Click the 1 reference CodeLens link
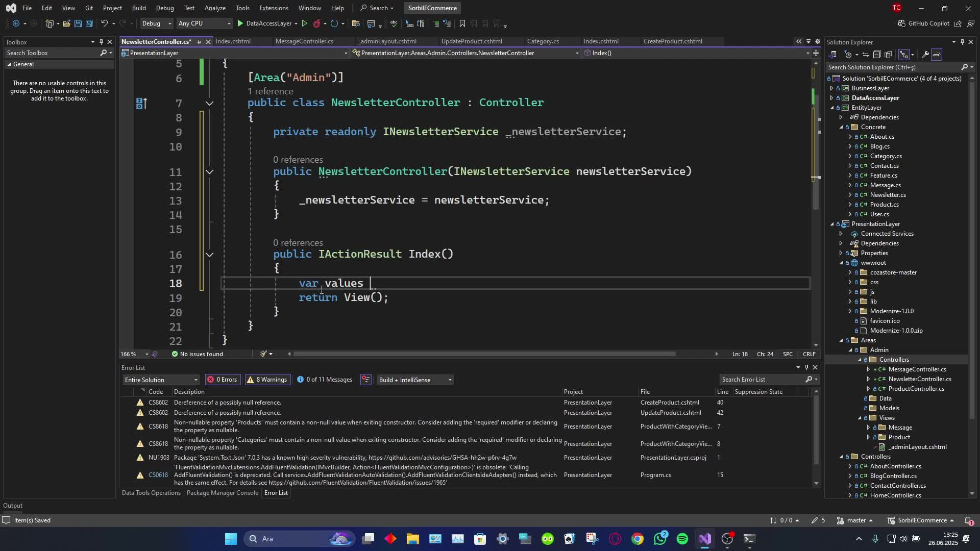The image size is (980, 551). pos(270,91)
